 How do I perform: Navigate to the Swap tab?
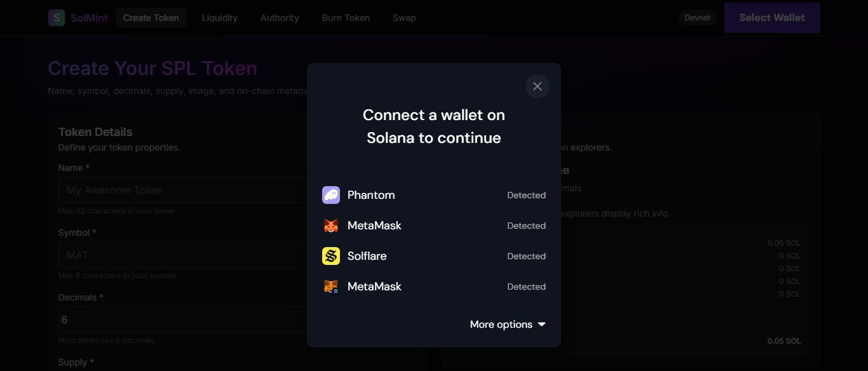point(404,18)
